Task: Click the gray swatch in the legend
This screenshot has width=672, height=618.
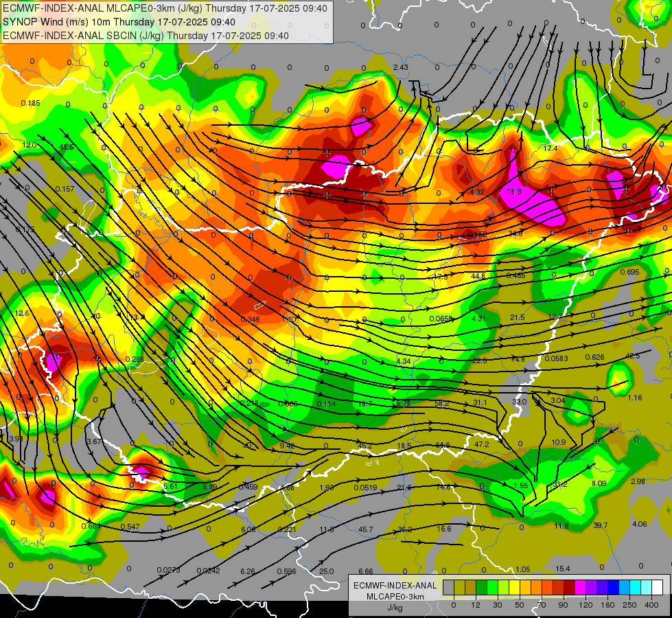Action: (449, 587)
